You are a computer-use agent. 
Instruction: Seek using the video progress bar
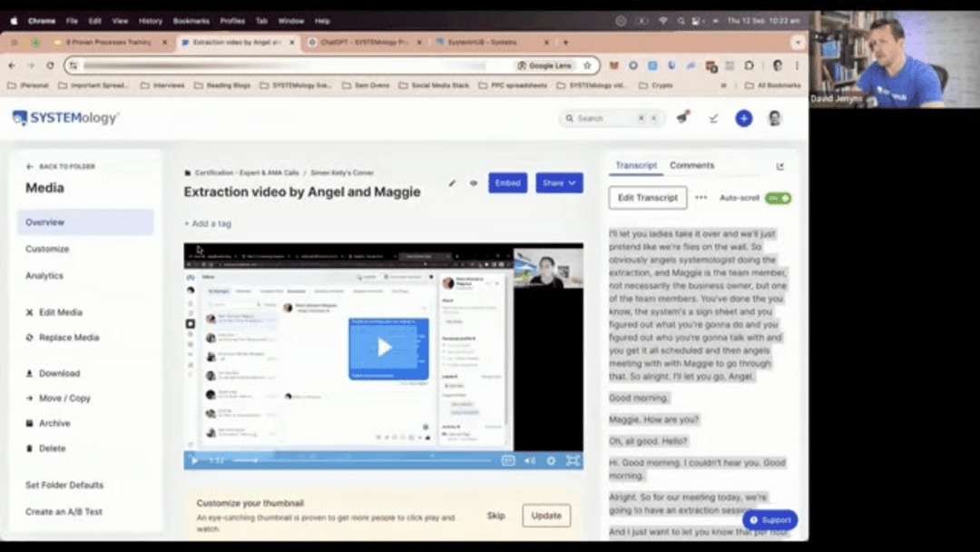(363, 460)
